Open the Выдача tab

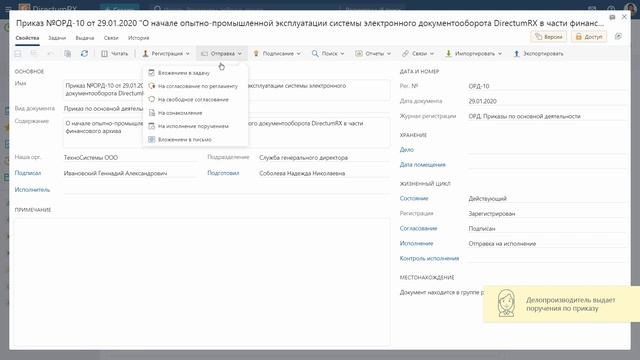click(84, 38)
